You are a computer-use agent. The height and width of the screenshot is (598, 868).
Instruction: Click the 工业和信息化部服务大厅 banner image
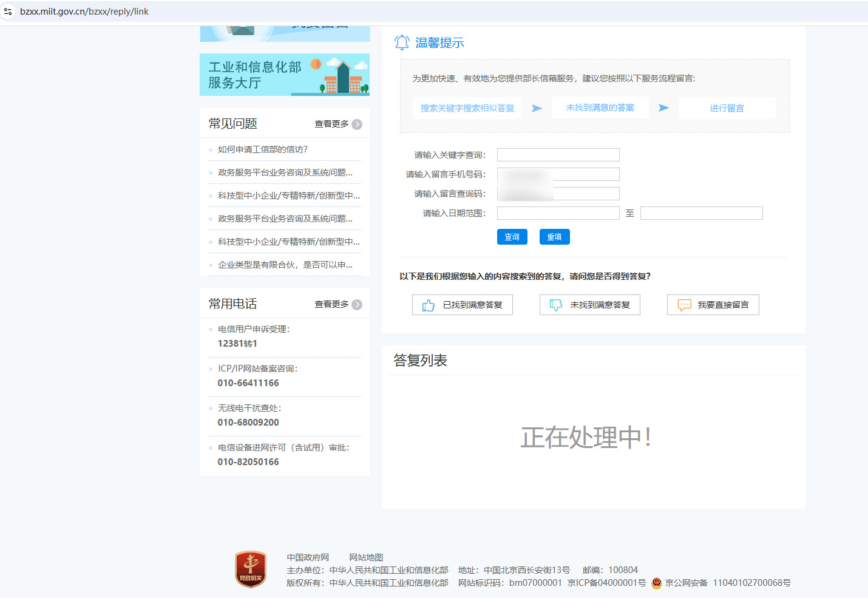(284, 74)
